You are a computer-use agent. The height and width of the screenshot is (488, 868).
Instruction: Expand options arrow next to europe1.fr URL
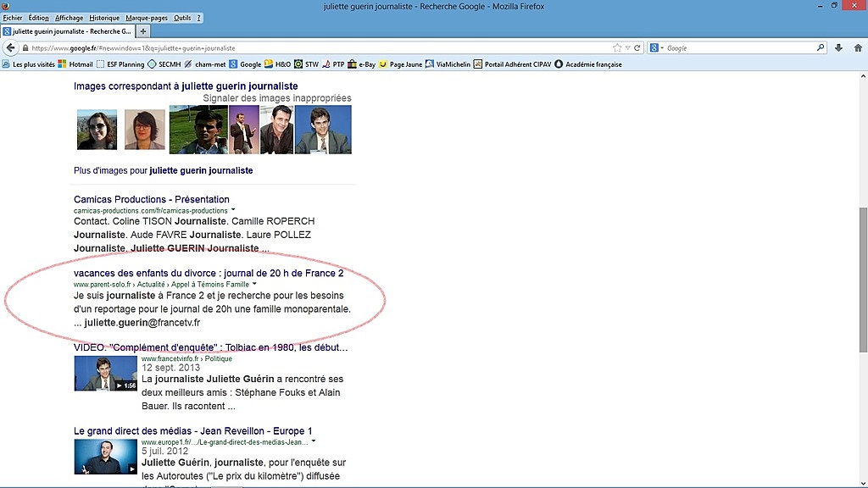tap(314, 441)
